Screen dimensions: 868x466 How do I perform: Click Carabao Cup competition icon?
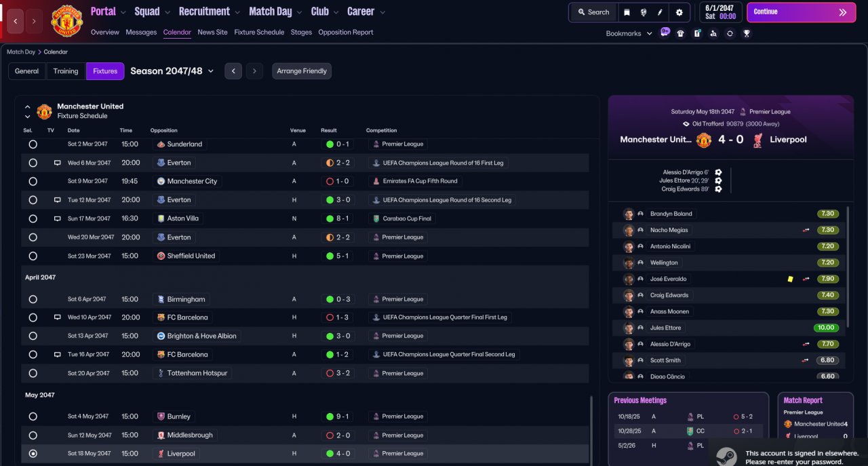[376, 219]
